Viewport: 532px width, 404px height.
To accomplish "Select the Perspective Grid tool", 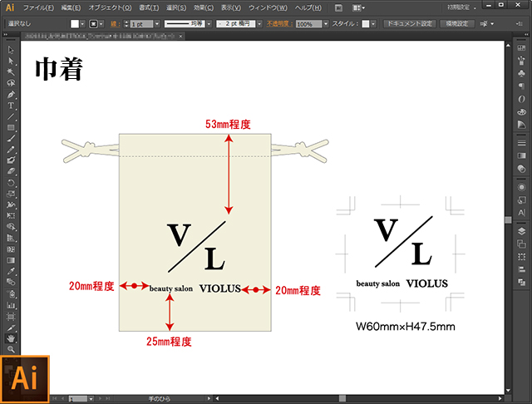I will tap(11, 238).
